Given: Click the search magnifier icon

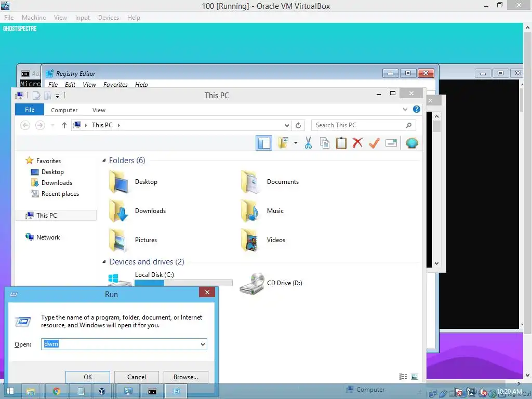Looking at the screenshot, I should click(409, 125).
